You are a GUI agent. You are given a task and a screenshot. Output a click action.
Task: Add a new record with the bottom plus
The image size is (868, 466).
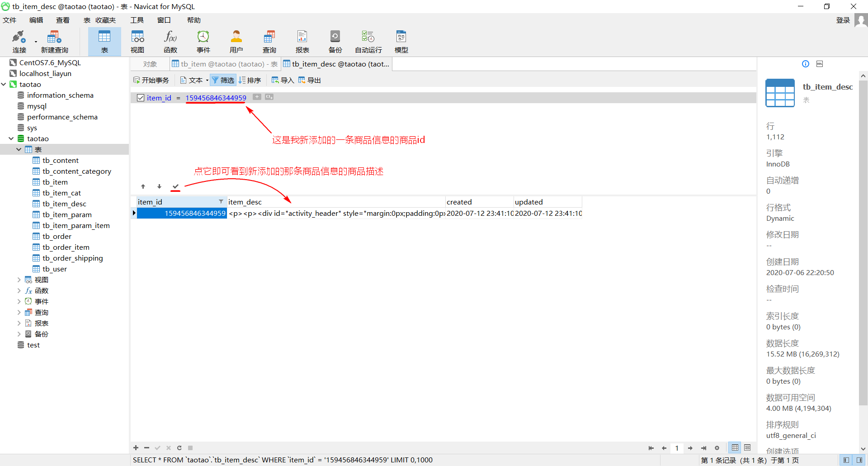click(x=136, y=448)
